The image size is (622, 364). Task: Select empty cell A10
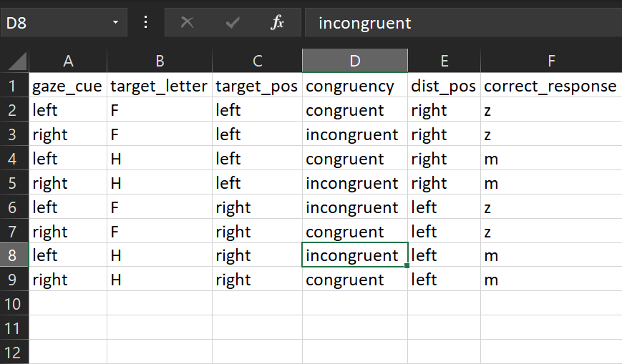click(x=68, y=303)
